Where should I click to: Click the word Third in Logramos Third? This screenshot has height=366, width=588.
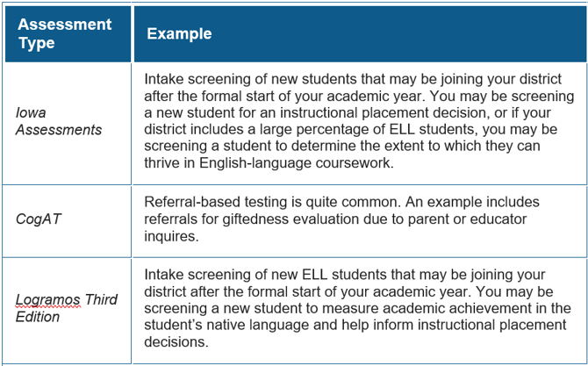point(101,299)
